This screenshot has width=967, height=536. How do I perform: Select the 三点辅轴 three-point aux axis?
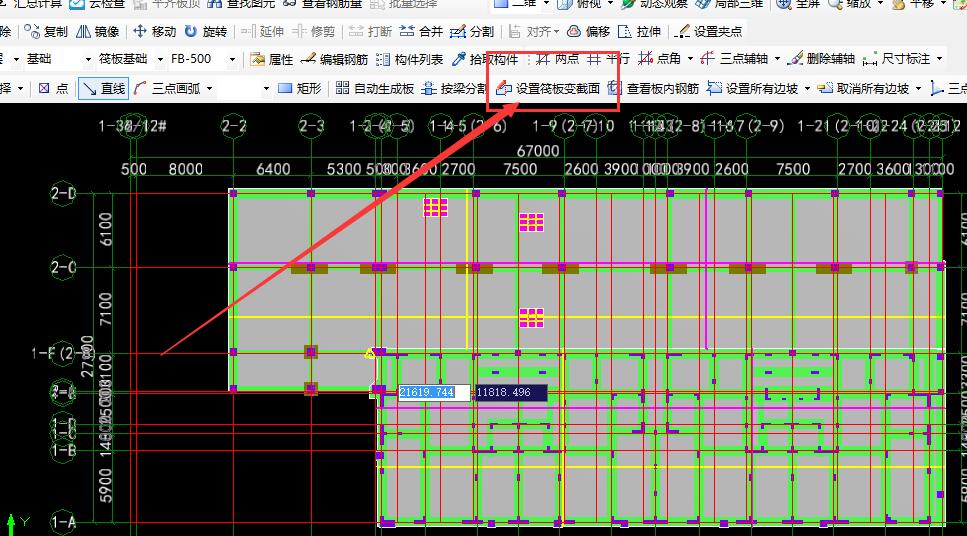click(x=735, y=59)
